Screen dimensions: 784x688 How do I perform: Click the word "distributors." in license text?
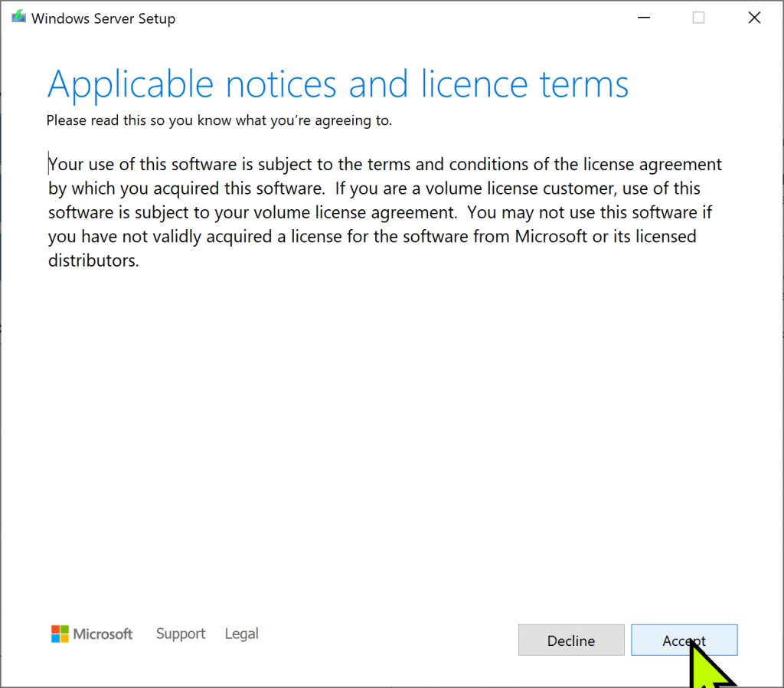[93, 260]
